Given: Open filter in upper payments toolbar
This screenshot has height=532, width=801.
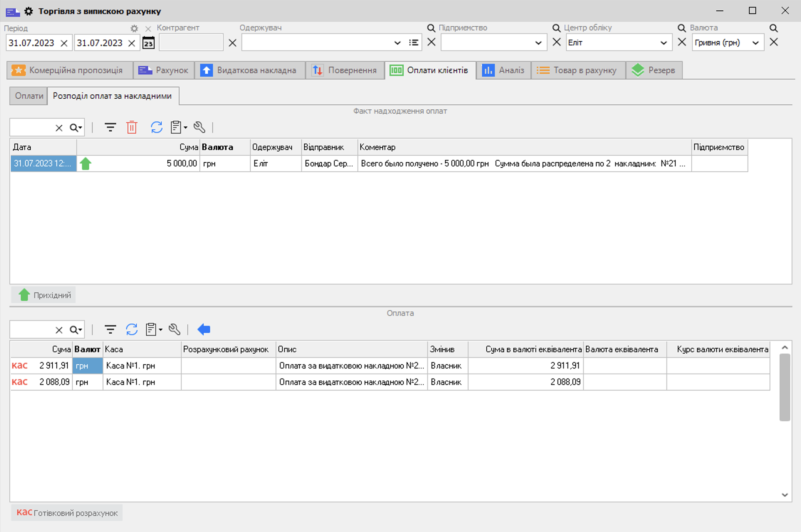Looking at the screenshot, I should (110, 127).
